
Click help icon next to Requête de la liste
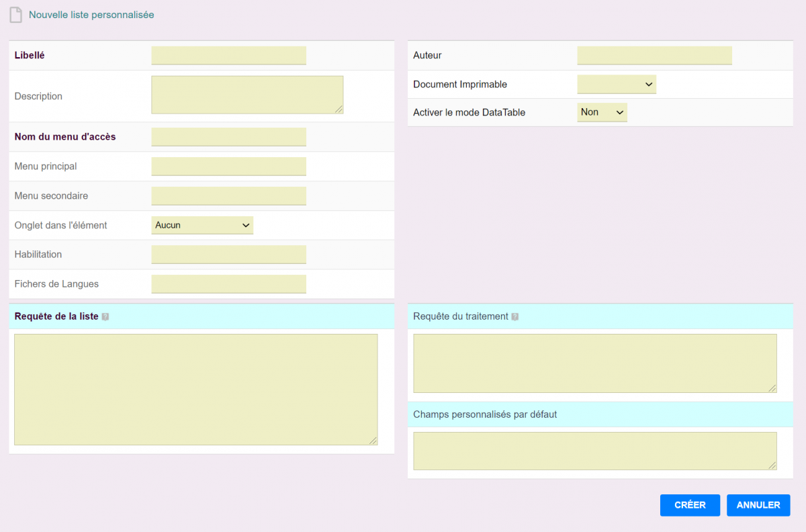[105, 317]
